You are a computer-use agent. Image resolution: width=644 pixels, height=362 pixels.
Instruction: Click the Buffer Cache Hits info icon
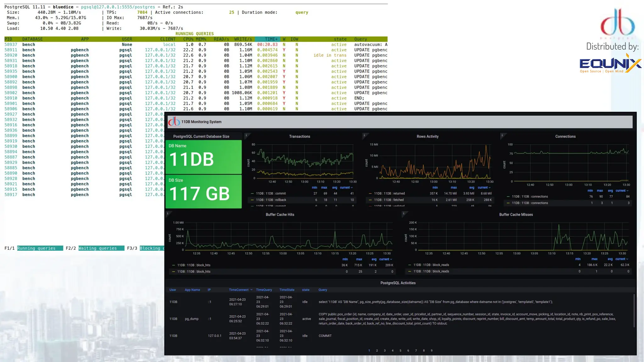click(168, 213)
